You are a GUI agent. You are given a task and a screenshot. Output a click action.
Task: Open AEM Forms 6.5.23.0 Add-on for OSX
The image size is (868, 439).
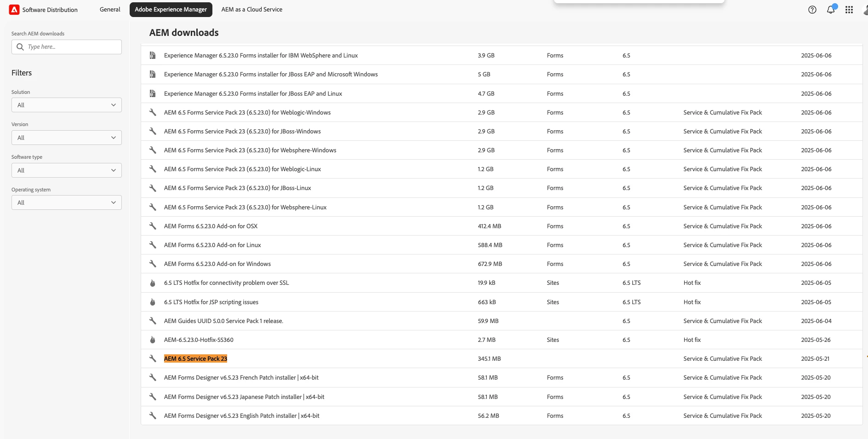point(211,226)
